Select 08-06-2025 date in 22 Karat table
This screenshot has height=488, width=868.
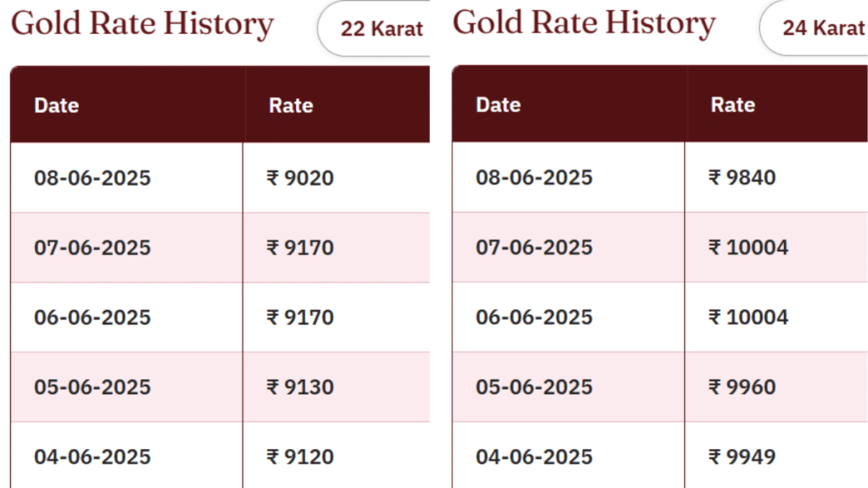coord(92,178)
